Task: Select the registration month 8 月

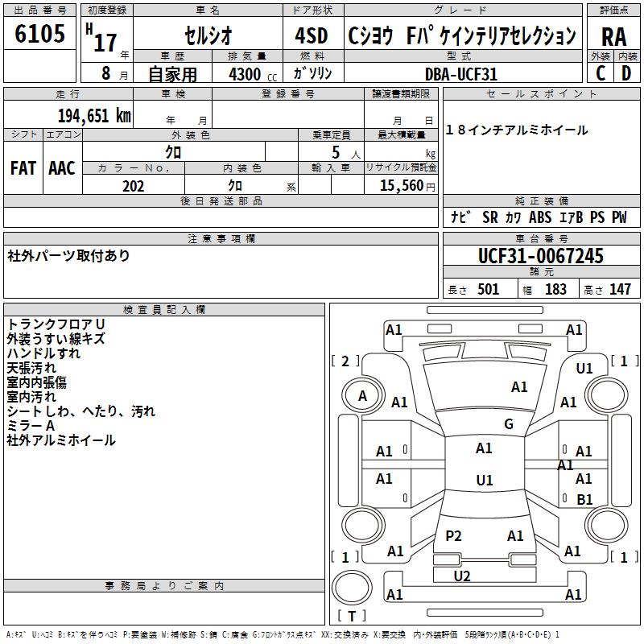Action: (114, 73)
